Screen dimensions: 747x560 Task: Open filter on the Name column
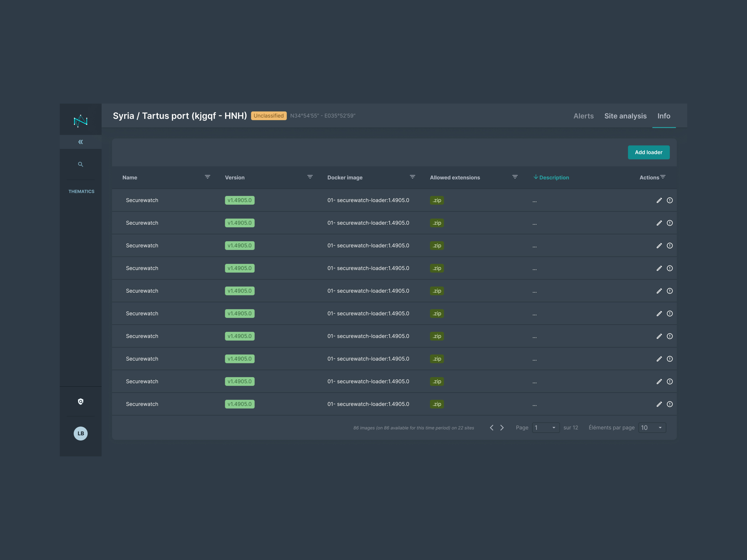[207, 177]
